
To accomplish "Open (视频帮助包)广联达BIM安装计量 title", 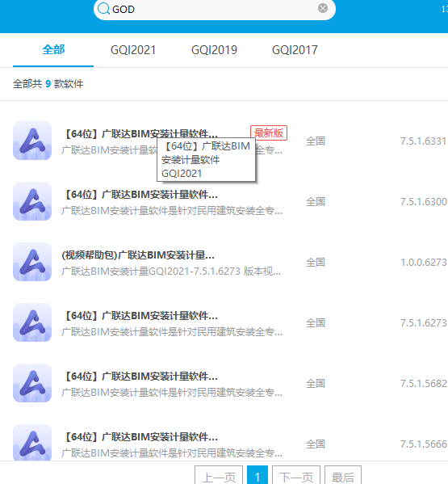I will (138, 255).
